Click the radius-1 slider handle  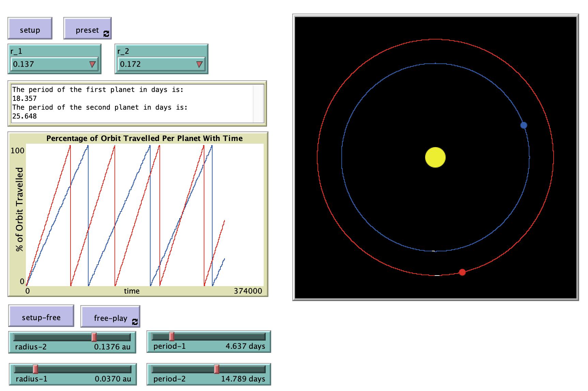[35, 369]
